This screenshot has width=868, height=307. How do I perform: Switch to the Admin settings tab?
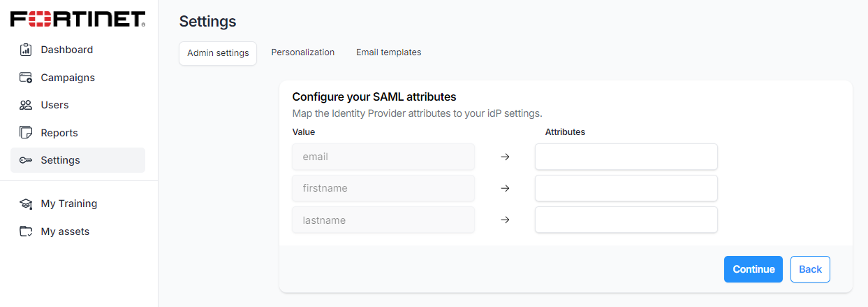218,53
